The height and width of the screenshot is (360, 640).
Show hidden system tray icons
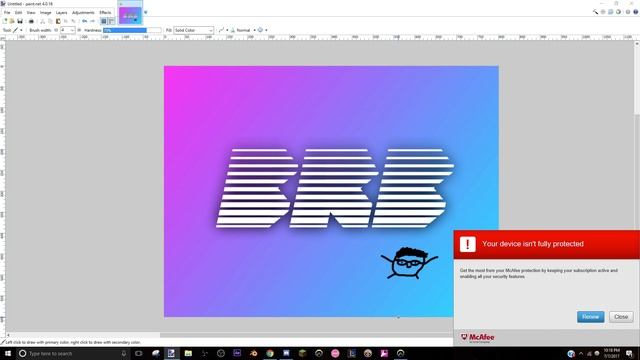point(581,353)
